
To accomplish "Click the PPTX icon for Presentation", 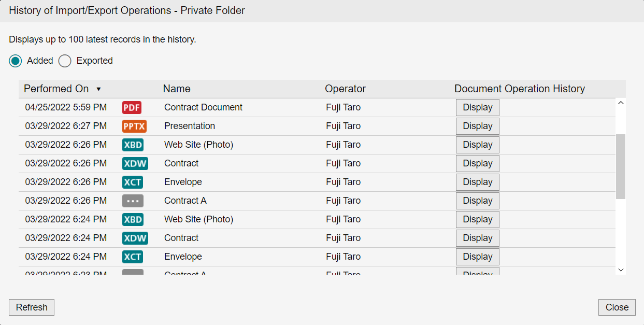I will pos(134,126).
